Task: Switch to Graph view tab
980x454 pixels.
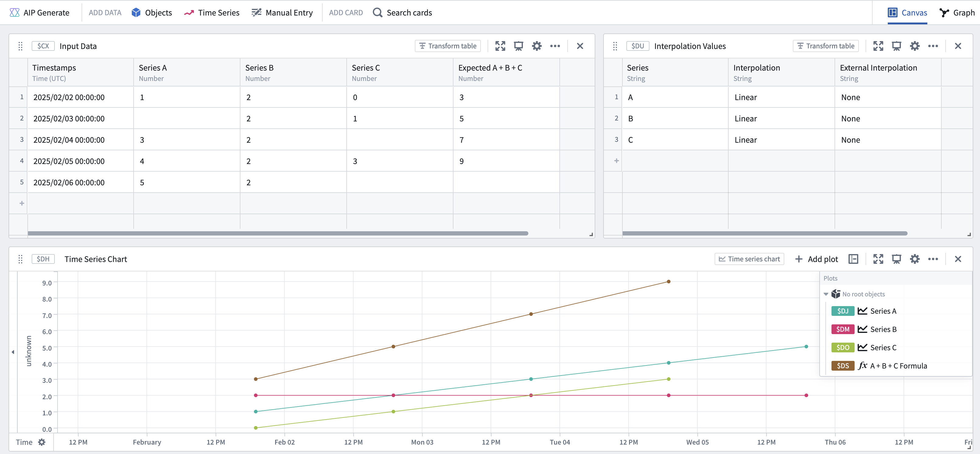Action: pyautogui.click(x=957, y=12)
